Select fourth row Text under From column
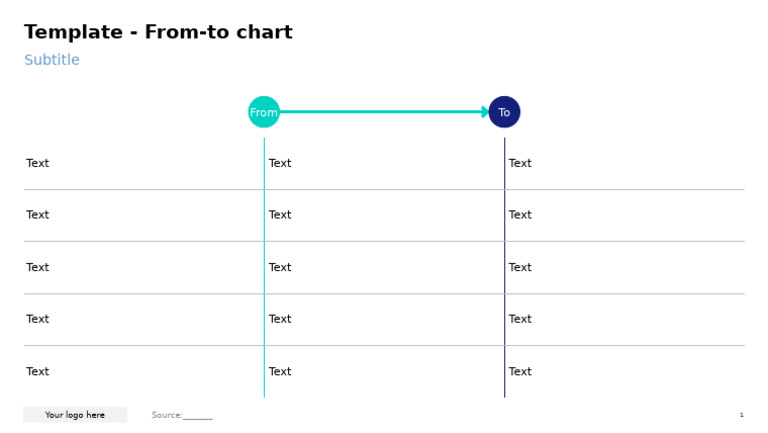 pos(280,319)
